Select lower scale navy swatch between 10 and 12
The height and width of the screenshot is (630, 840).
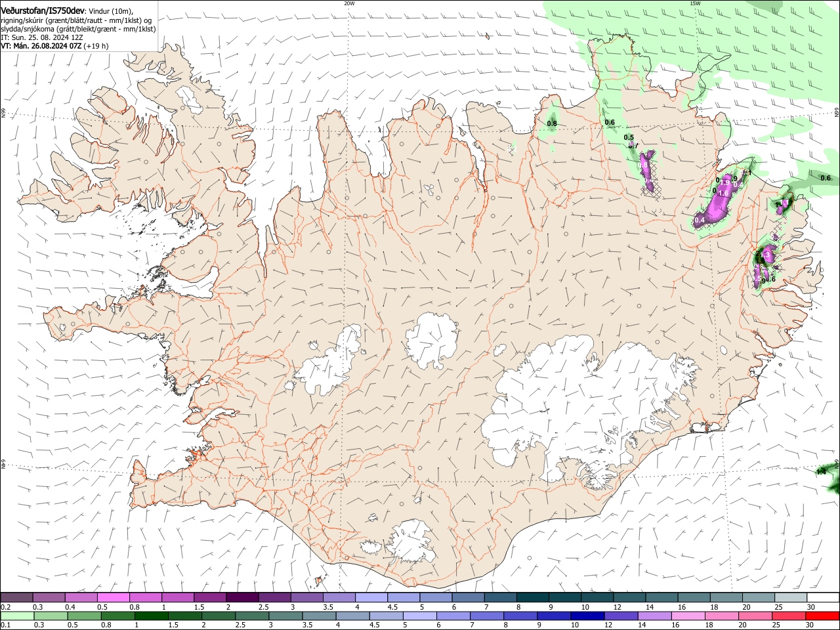click(587, 616)
